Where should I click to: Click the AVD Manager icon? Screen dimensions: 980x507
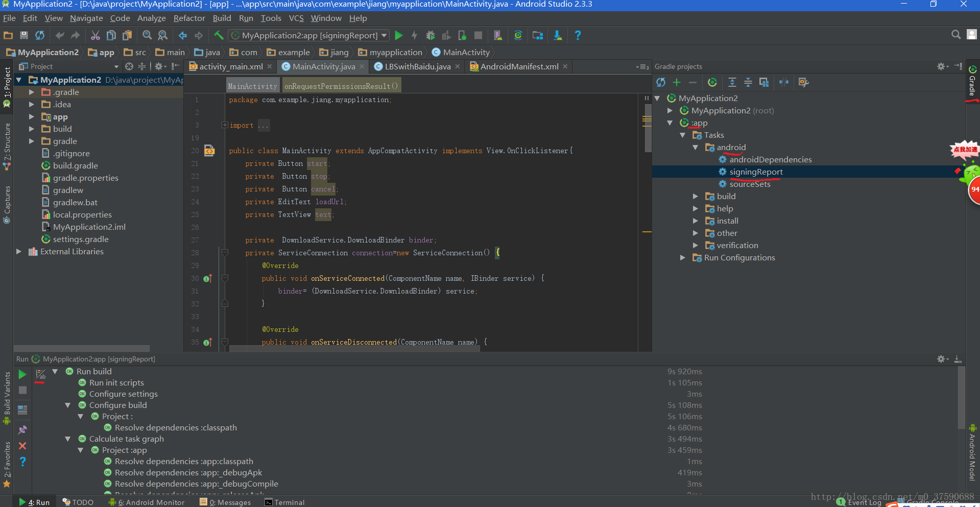[x=497, y=35]
